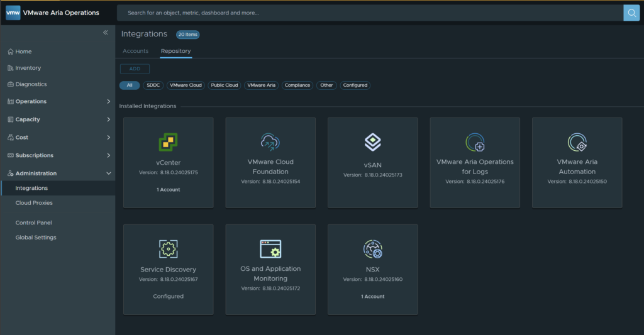Click the vCenter version 8.18.0.24025175 text
644x335 pixels.
169,172
